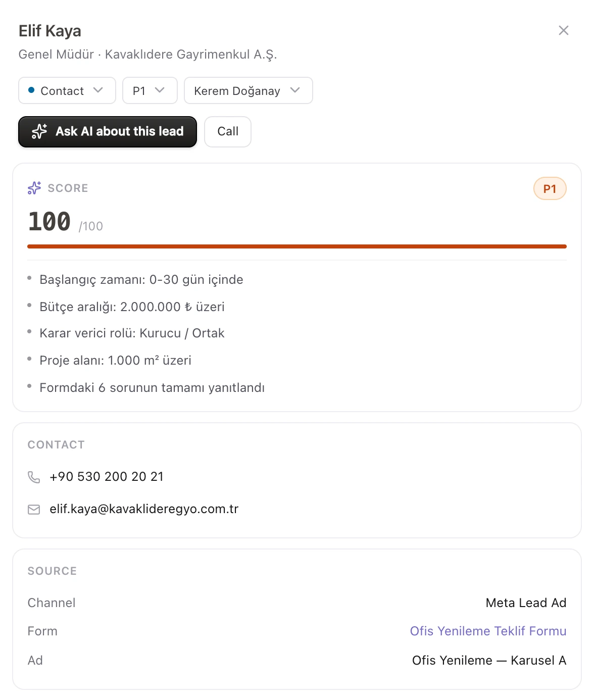
Task: Expand the P1 priority dropdown
Action: point(150,90)
